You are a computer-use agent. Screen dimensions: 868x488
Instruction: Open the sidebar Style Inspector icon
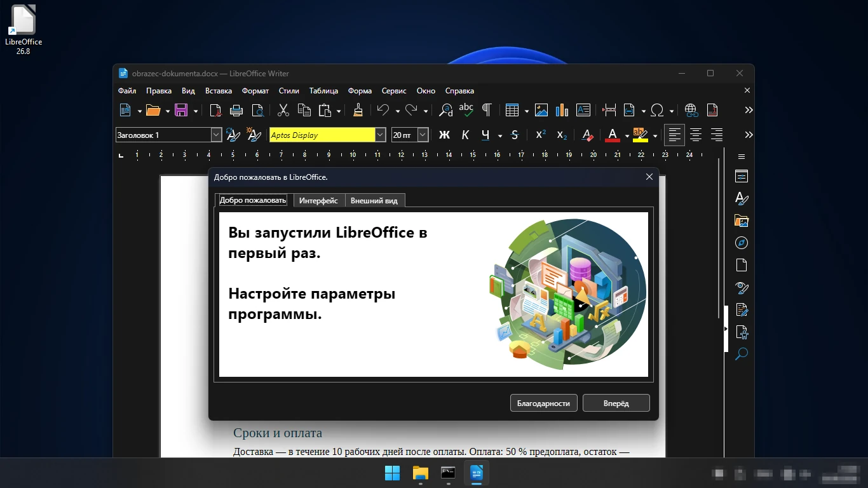(741, 288)
